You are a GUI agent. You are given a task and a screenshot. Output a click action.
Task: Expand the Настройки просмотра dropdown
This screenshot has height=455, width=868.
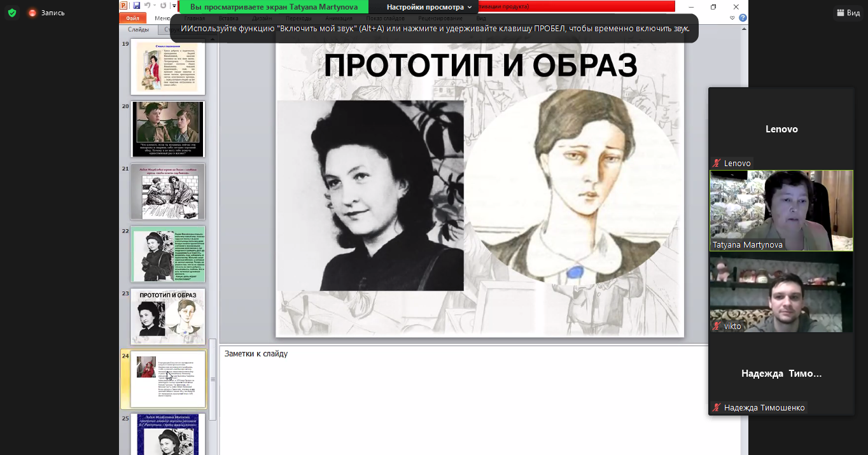tap(430, 7)
